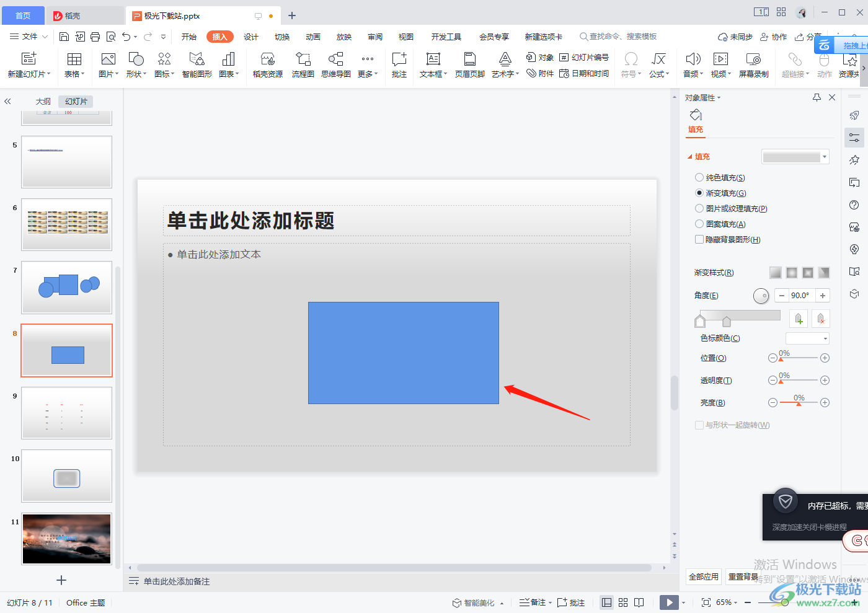Collapse the slide panel with double chevron

(x=7, y=101)
